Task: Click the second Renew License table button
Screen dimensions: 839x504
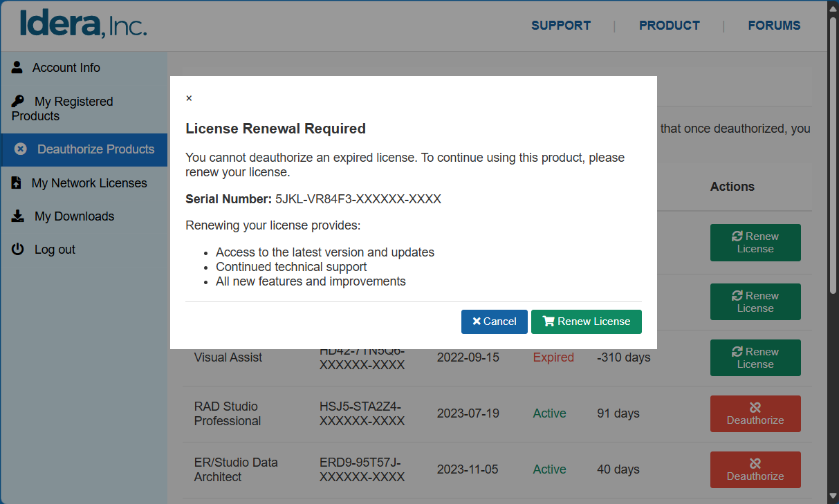Action: (755, 301)
